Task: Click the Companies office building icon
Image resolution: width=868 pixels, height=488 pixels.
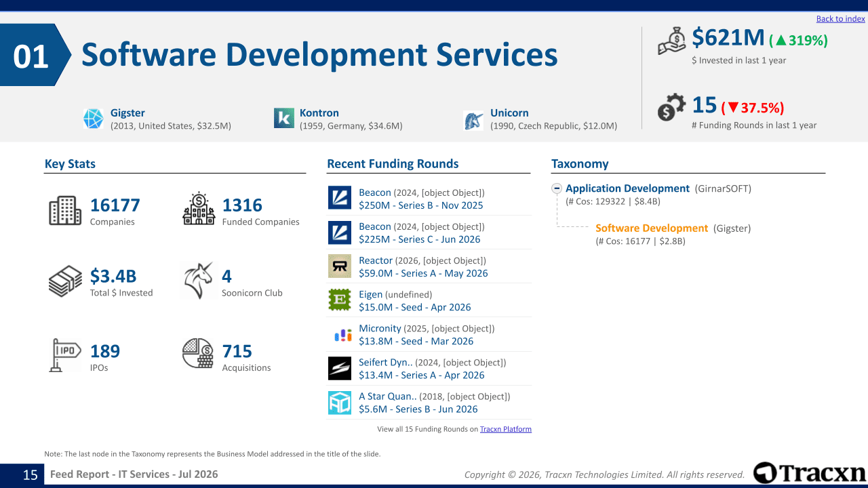Action: [x=65, y=211]
